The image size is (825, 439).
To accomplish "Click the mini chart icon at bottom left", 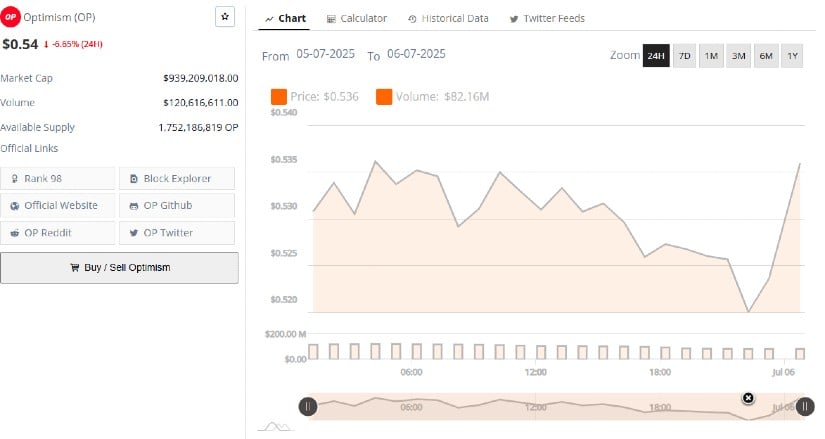I will (276, 426).
